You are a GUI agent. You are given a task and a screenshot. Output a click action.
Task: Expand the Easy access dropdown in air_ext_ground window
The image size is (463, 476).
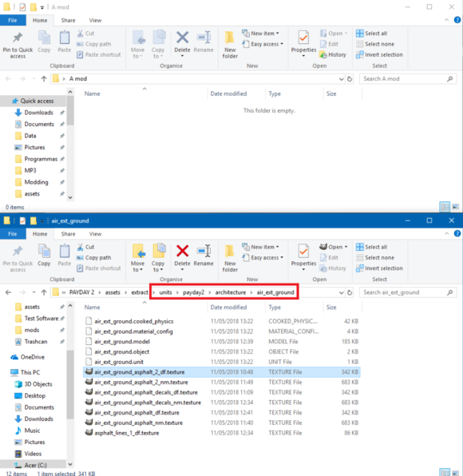263,258
